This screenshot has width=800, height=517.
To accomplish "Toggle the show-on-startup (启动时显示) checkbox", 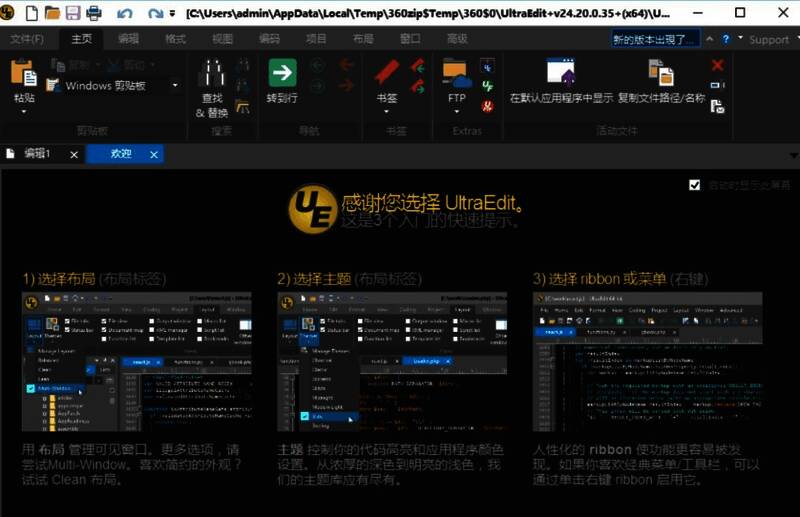I will 695,185.
